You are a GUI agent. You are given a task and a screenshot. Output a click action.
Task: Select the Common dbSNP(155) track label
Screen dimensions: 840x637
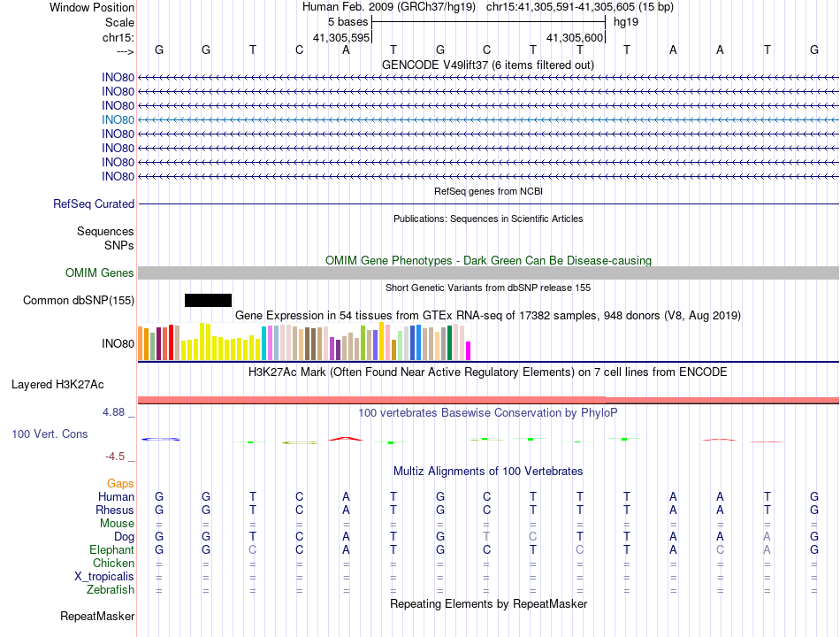tap(79, 300)
